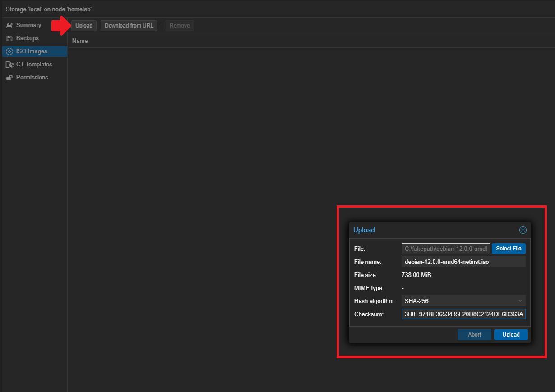Open the Summary section label

click(x=28, y=25)
